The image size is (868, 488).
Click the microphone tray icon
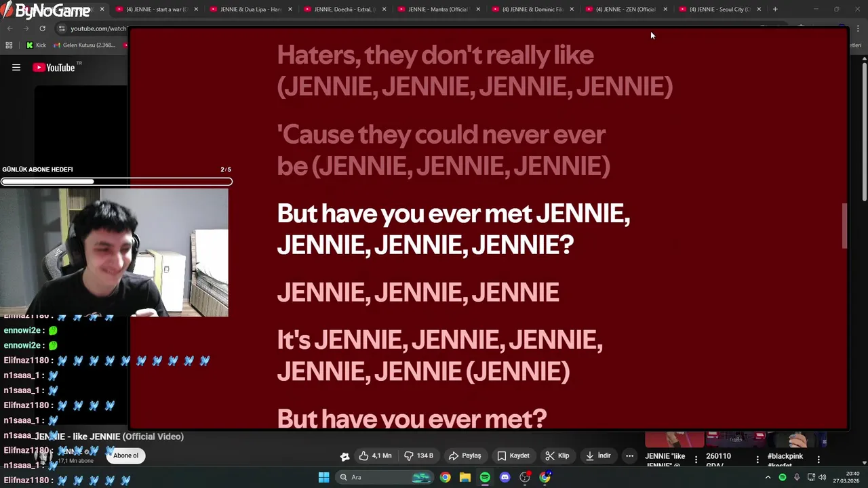[x=797, y=477]
